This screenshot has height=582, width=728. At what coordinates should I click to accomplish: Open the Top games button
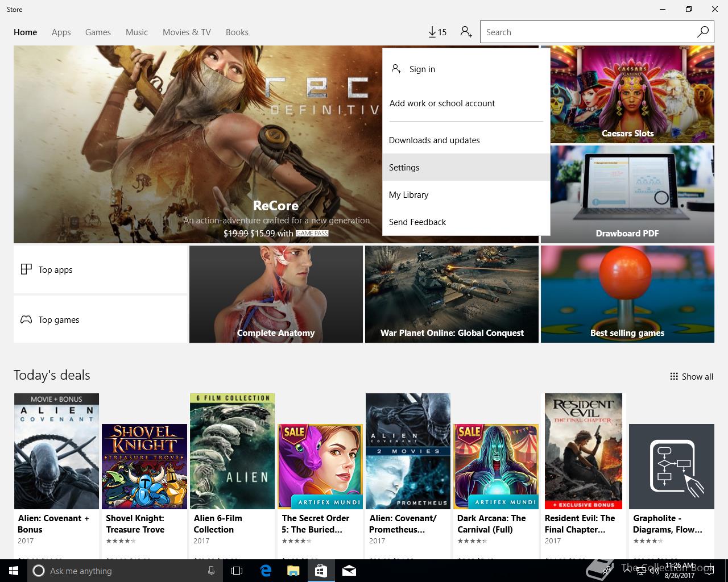[x=100, y=319]
